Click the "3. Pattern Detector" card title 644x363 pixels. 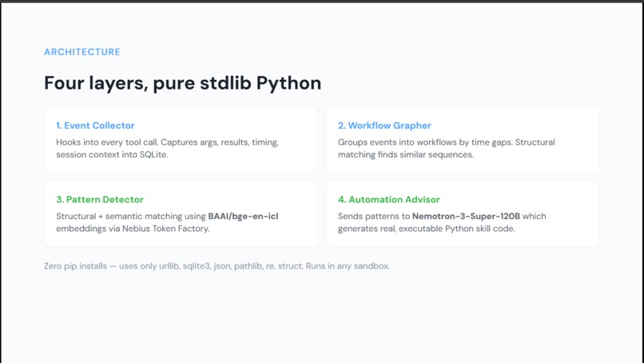(100, 199)
